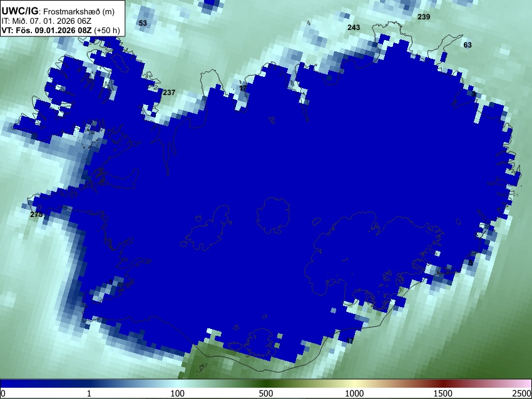Image resolution: width=532 pixels, height=399 pixels.
Task: Click the value 17 on the north coast
Action: pos(243,88)
